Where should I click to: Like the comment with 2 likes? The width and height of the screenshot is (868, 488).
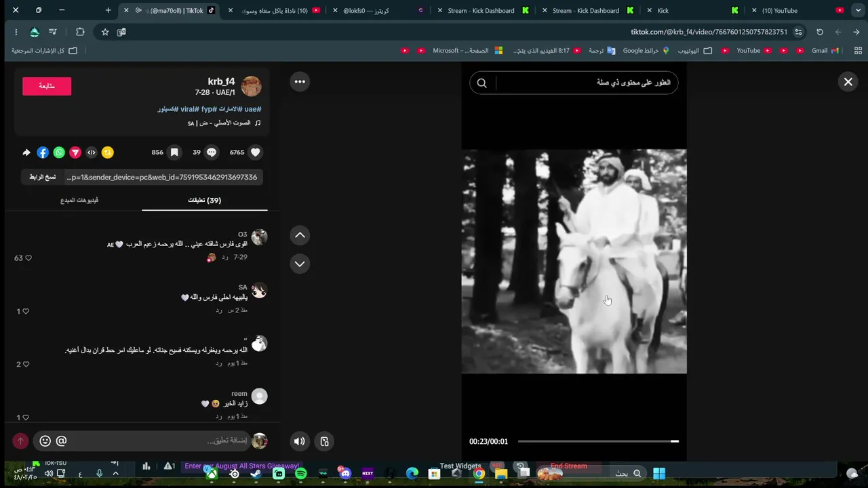tap(26, 364)
